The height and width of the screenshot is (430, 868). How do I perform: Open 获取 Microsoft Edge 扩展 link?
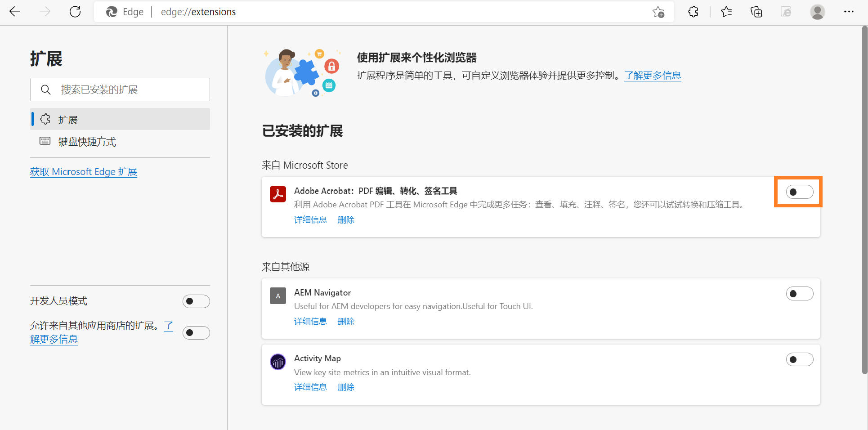point(84,172)
